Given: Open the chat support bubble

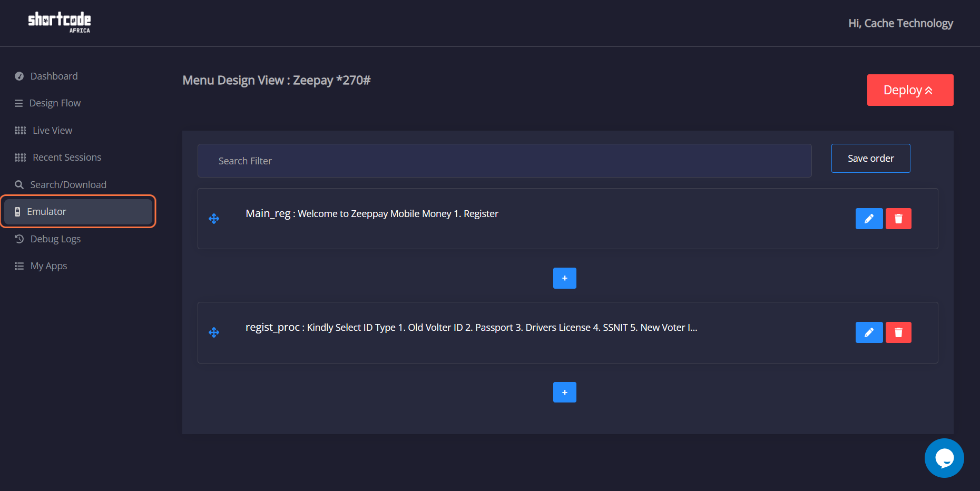Looking at the screenshot, I should pyautogui.click(x=944, y=458).
